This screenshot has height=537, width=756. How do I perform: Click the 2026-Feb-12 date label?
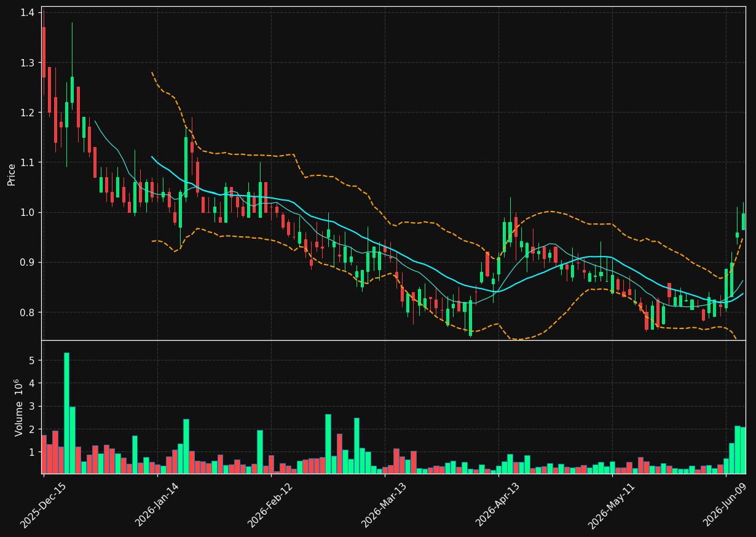coord(270,505)
